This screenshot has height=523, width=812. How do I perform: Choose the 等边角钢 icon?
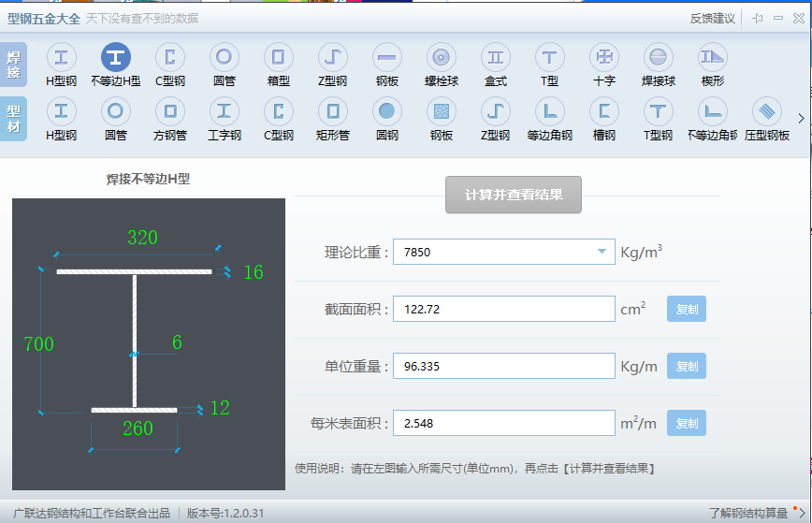point(549,111)
